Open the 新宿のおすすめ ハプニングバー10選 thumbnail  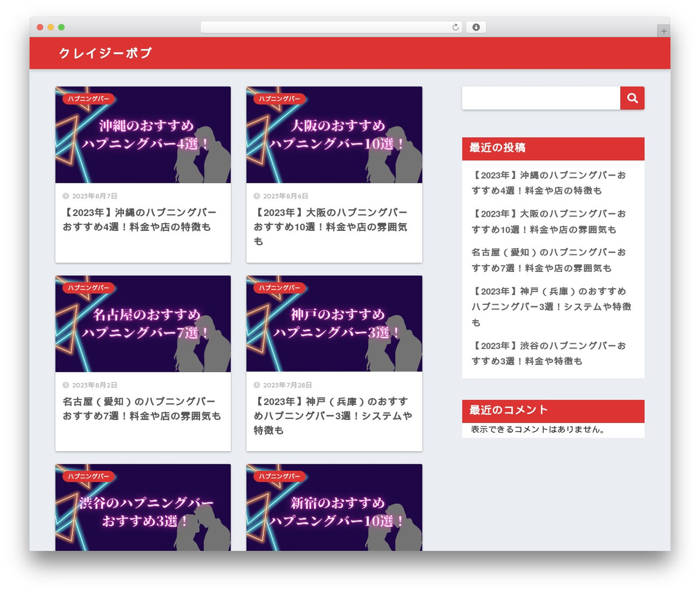[x=334, y=508]
